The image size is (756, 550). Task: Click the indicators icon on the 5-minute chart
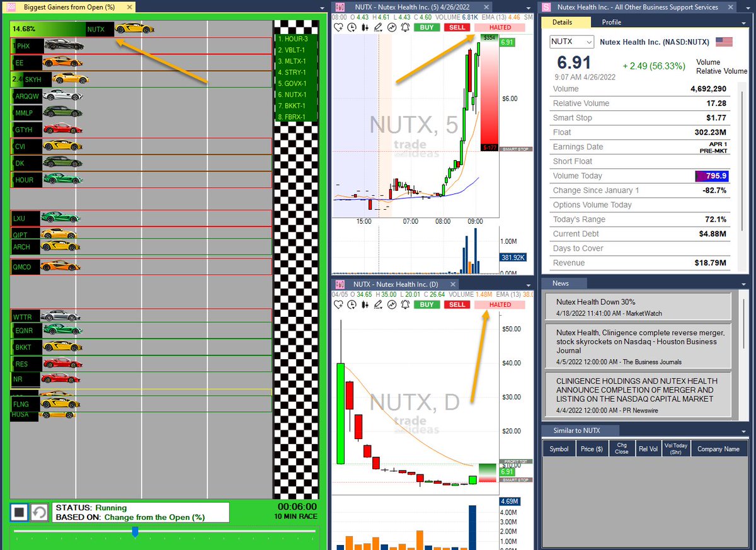tap(392, 28)
